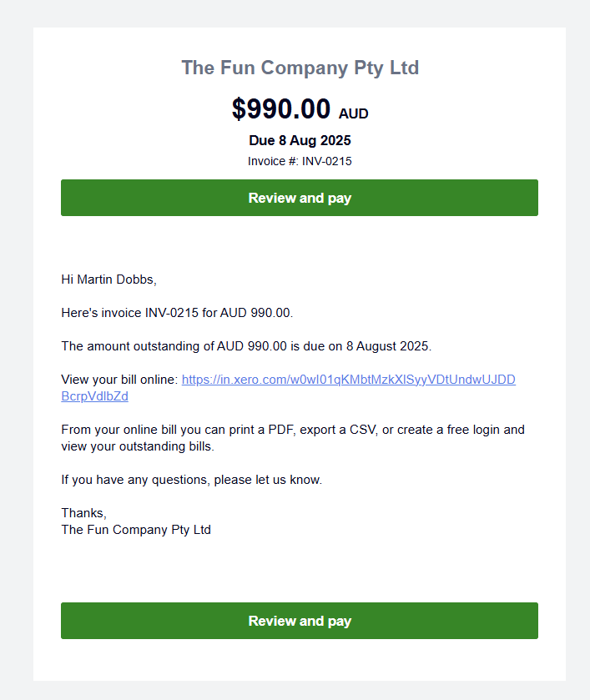Viewport: 590px width, 700px height.
Task: Click the large $990.00 amount
Action: point(281,108)
